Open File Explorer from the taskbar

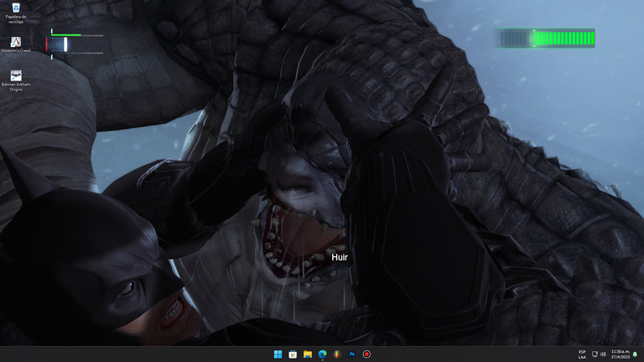tap(308, 354)
